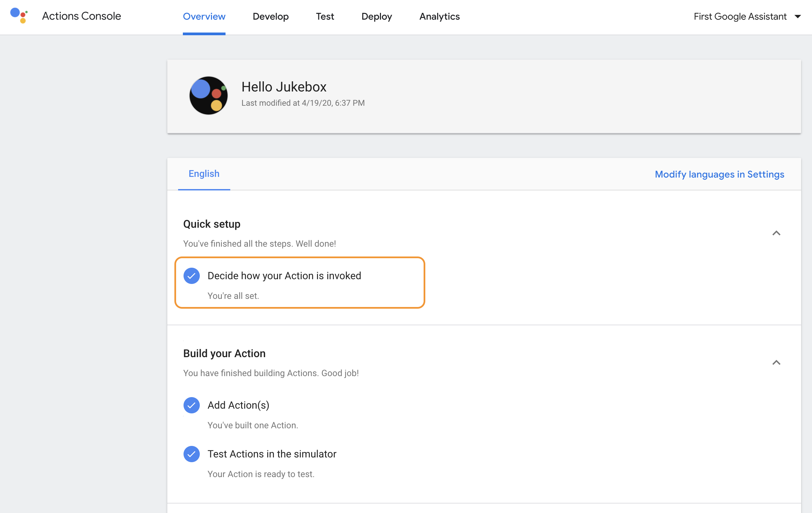
Task: Open the Develop tab
Action: point(271,17)
